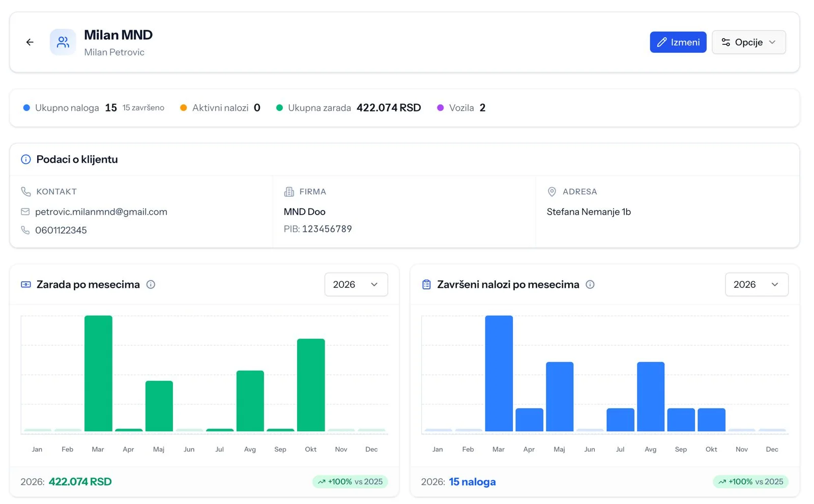
Task: Click the blue Mar bar in Završeni nalozi chart
Action: pos(499,373)
